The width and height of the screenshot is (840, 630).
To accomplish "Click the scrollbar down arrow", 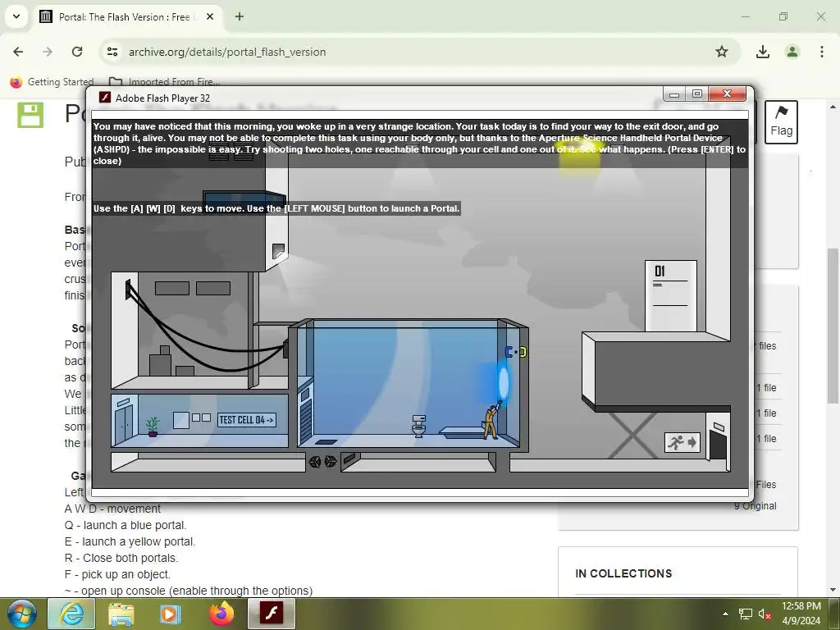I will pos(832,590).
